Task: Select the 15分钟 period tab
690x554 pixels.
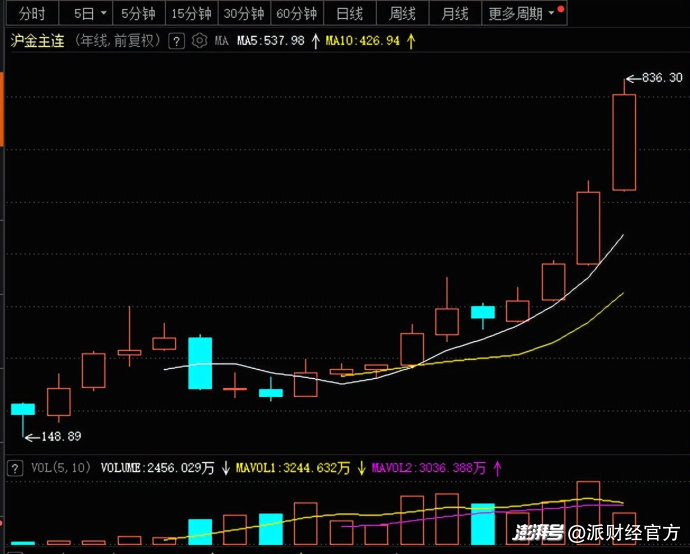Action: click(x=191, y=14)
